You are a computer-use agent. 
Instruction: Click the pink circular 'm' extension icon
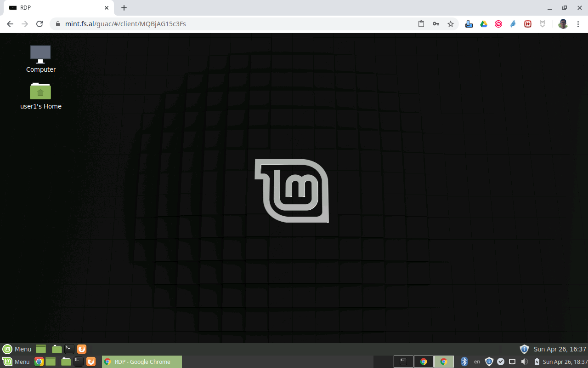tap(498, 24)
